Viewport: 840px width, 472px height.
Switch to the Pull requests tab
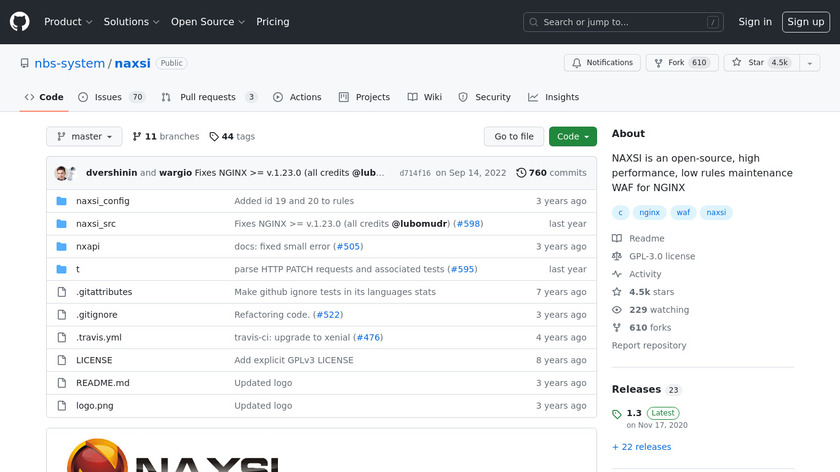coord(209,97)
